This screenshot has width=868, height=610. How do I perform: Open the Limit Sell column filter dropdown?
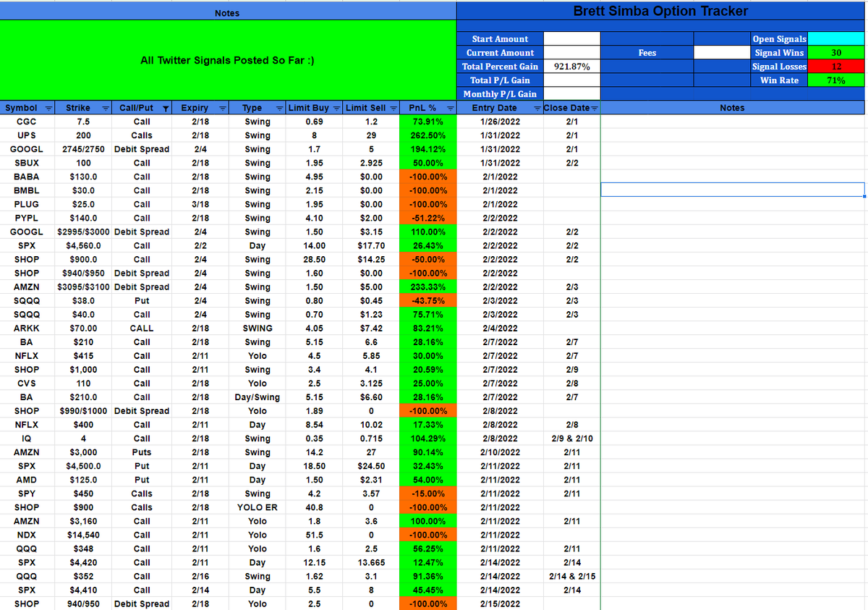[393, 109]
